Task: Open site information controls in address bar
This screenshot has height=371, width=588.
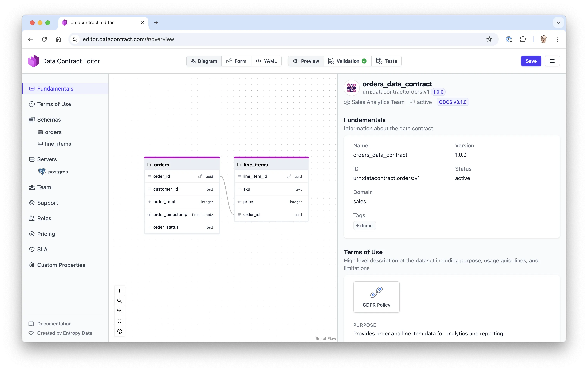Action: [75, 39]
